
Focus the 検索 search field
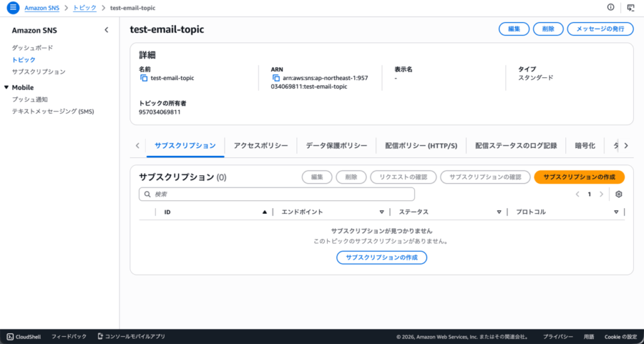pyautogui.click(x=277, y=194)
